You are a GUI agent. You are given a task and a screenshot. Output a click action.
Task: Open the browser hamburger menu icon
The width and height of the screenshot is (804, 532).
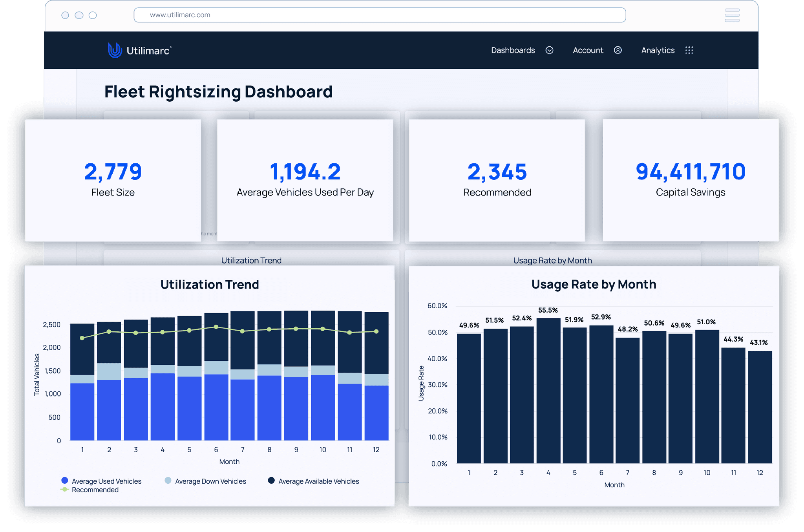tap(732, 15)
